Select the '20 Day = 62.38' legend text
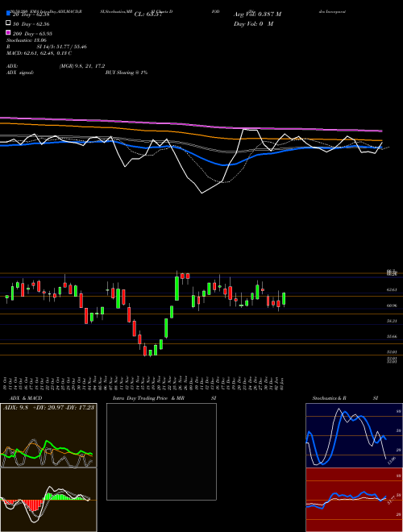 tap(31, 15)
